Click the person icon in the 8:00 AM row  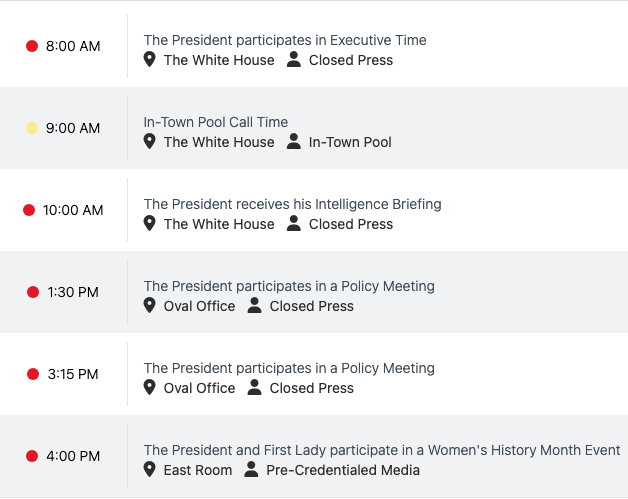(x=294, y=60)
